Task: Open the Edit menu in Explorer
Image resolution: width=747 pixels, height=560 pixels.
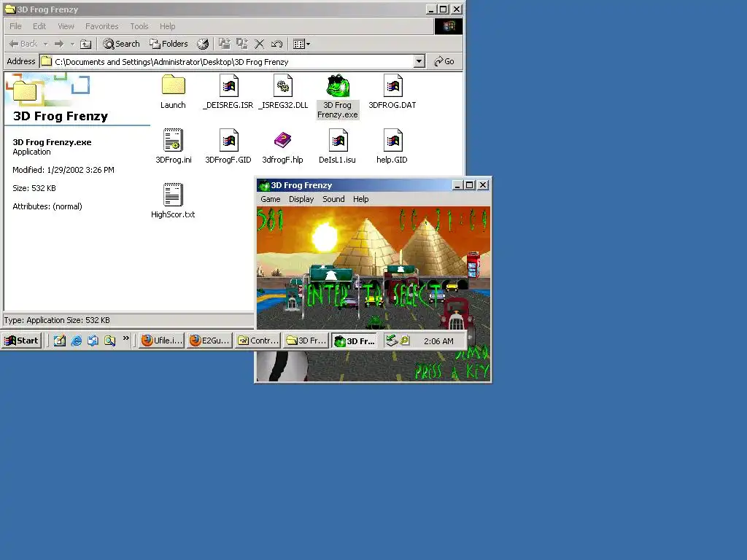Action: pyautogui.click(x=39, y=26)
